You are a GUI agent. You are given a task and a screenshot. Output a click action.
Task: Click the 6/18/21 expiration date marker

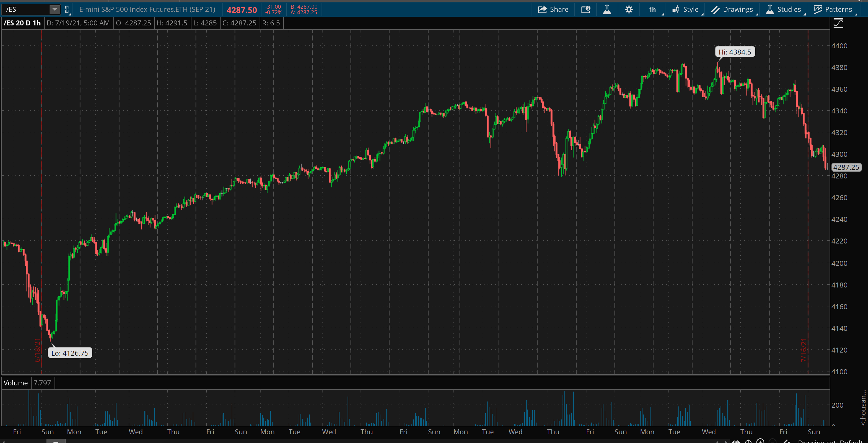pyautogui.click(x=37, y=350)
